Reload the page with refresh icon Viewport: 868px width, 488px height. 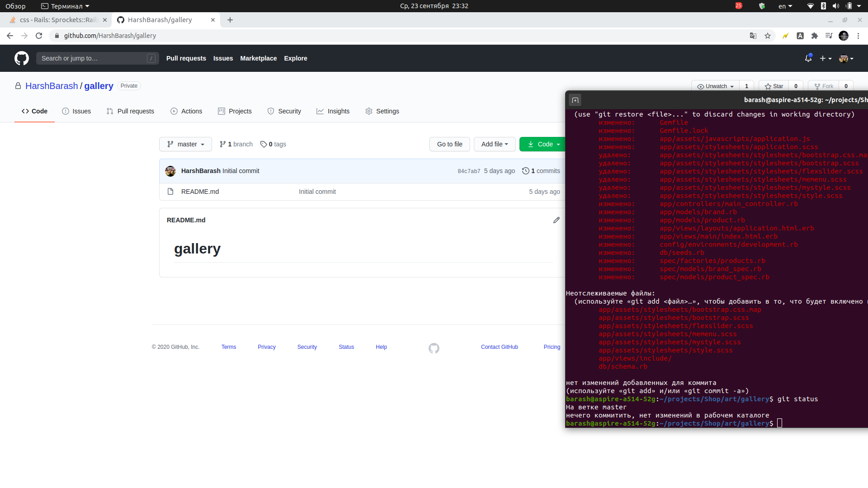pos(39,36)
